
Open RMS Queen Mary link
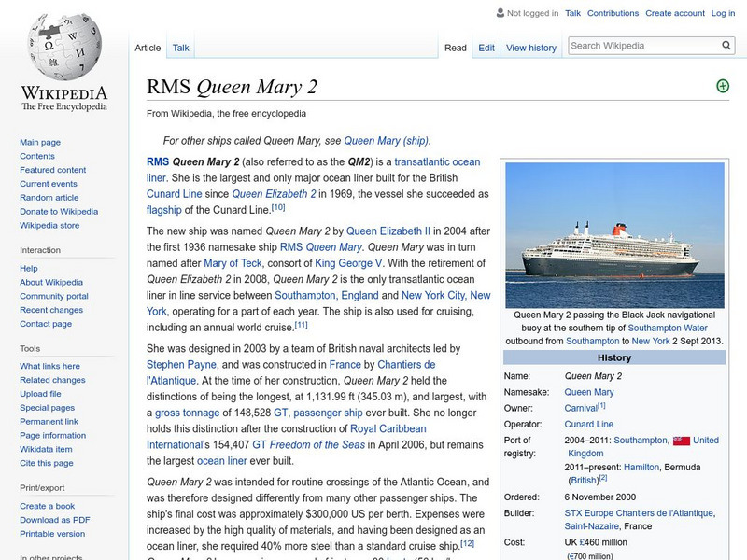pyautogui.click(x=320, y=247)
